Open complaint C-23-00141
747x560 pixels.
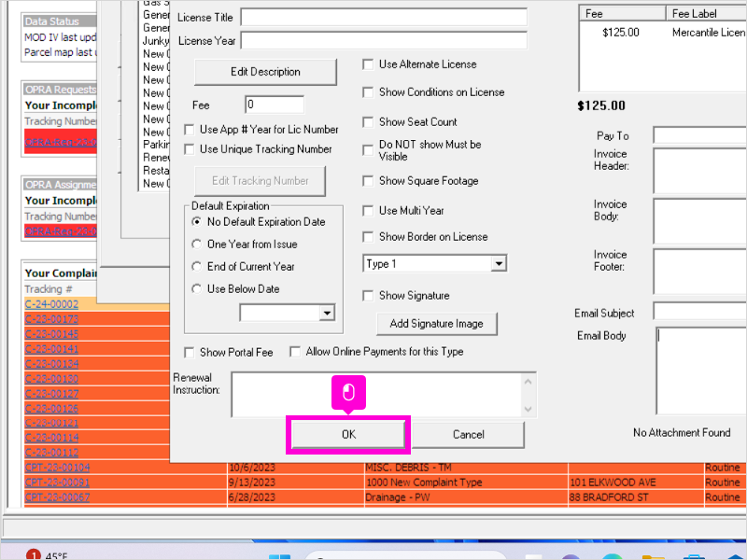pyautogui.click(x=51, y=349)
